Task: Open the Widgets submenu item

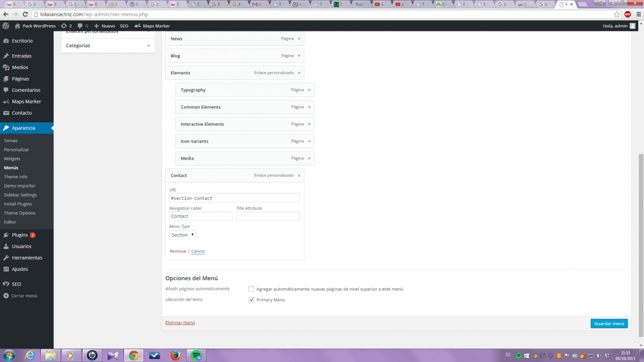Action: tap(12, 159)
